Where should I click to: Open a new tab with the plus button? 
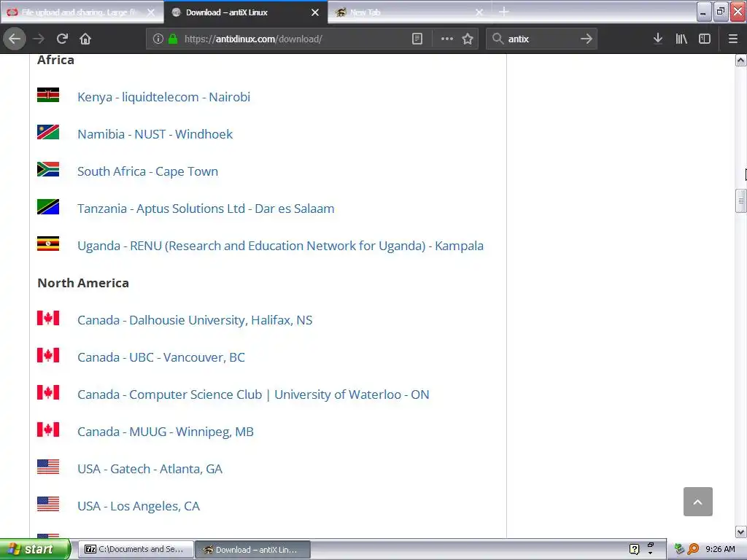pyautogui.click(x=503, y=12)
